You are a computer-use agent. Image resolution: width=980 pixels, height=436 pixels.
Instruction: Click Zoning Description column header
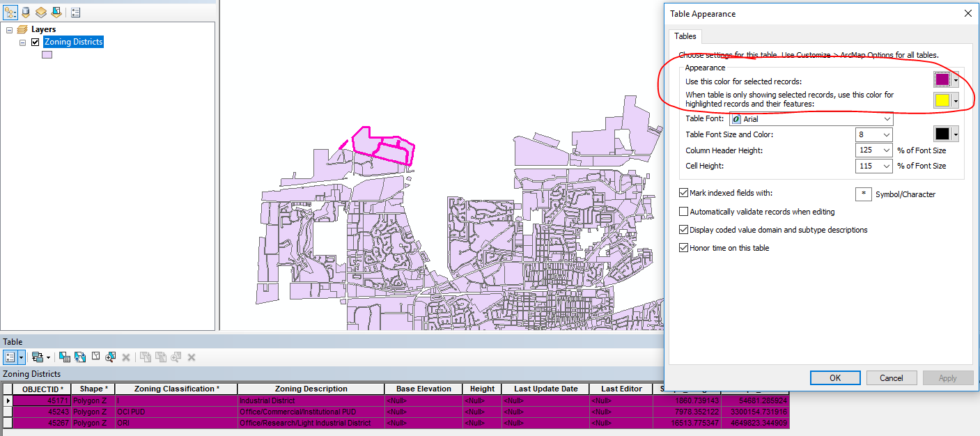(x=311, y=389)
